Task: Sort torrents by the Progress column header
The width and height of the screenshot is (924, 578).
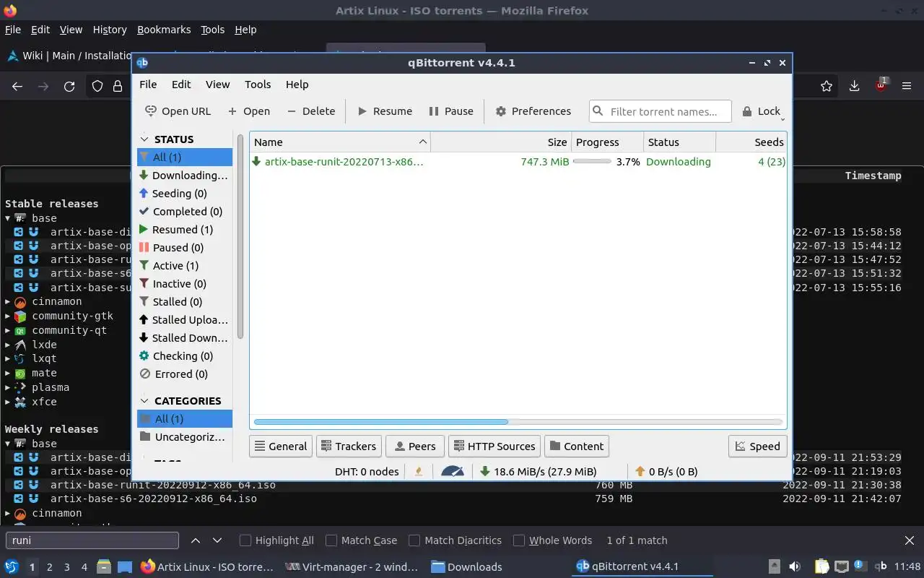Action: pos(608,142)
